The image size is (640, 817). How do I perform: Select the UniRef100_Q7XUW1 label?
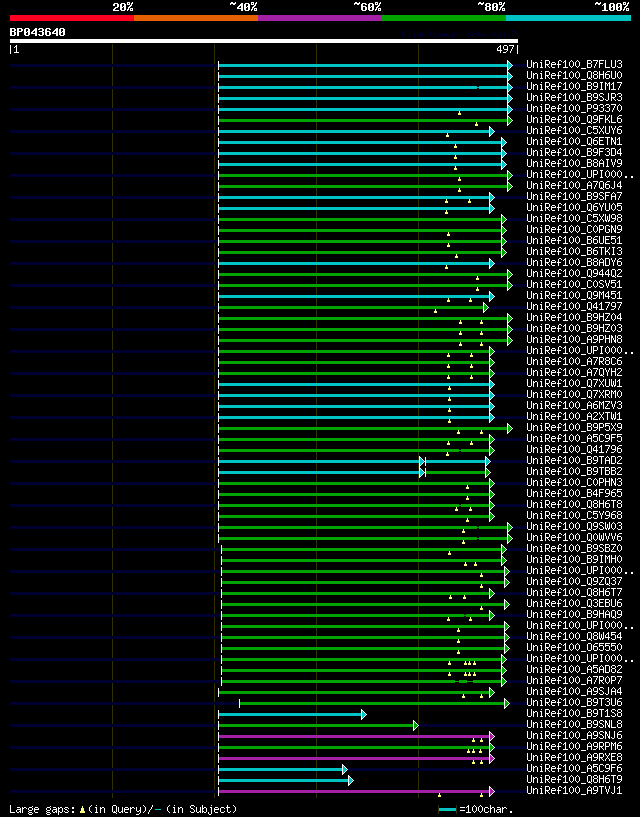coord(574,383)
